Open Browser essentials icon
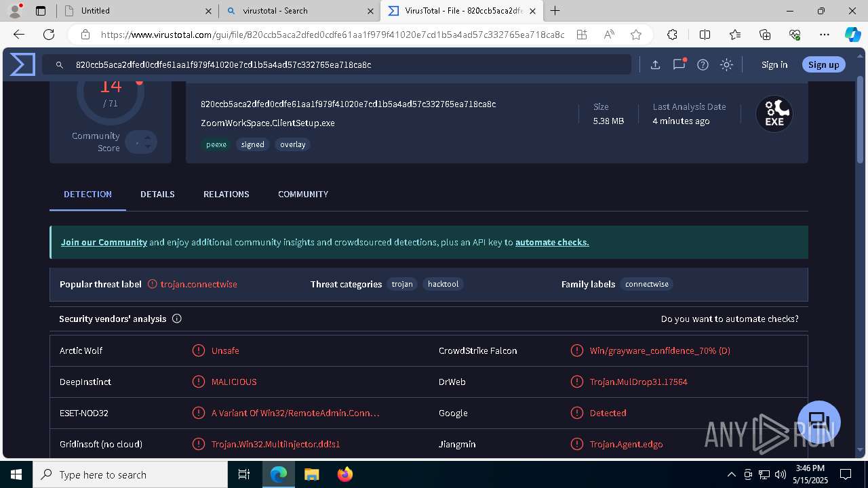 point(795,35)
